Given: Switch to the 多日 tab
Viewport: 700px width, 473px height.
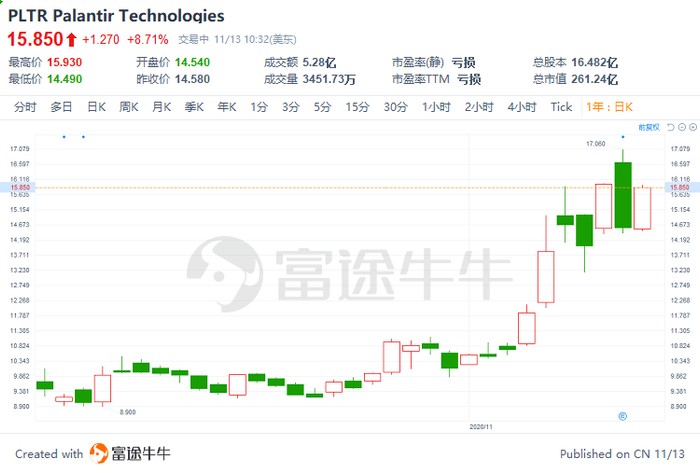Looking at the screenshot, I should tap(61, 107).
